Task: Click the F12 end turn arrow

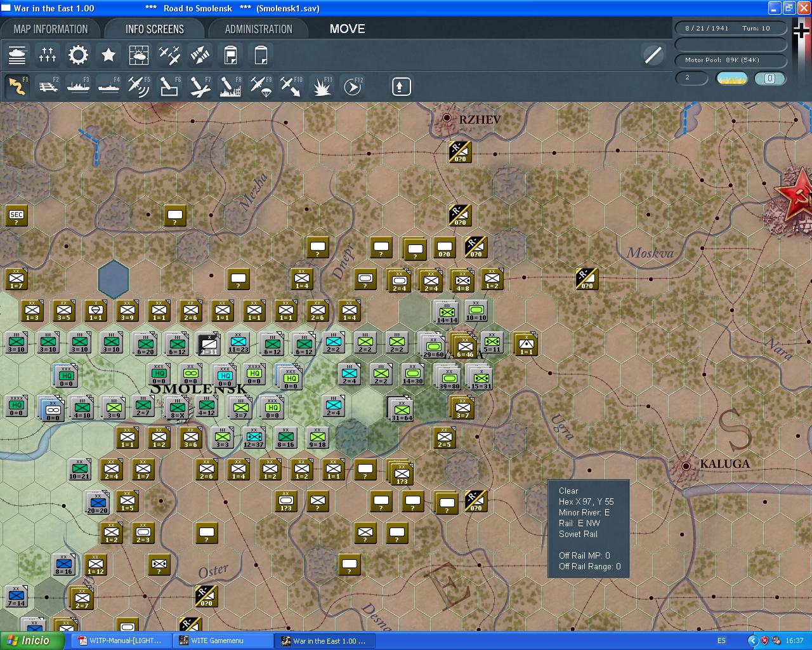Action: point(352,86)
